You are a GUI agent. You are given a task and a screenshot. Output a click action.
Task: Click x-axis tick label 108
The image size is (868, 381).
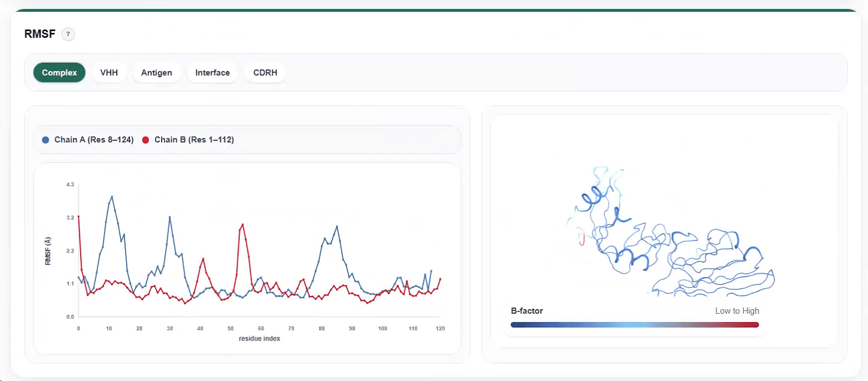point(382,328)
